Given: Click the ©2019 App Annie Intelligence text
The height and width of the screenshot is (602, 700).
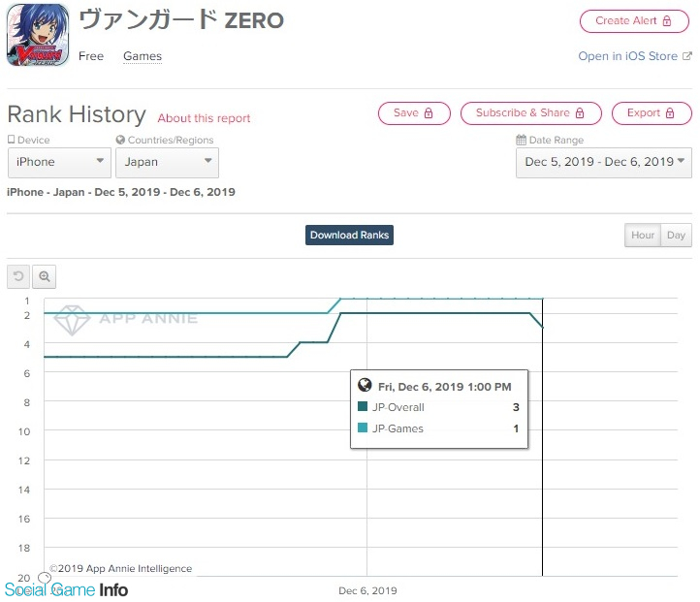Looking at the screenshot, I should pyautogui.click(x=120, y=568).
